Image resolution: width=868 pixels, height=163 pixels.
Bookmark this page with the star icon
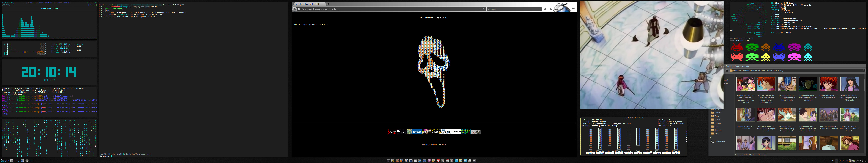pyautogui.click(x=562, y=9)
